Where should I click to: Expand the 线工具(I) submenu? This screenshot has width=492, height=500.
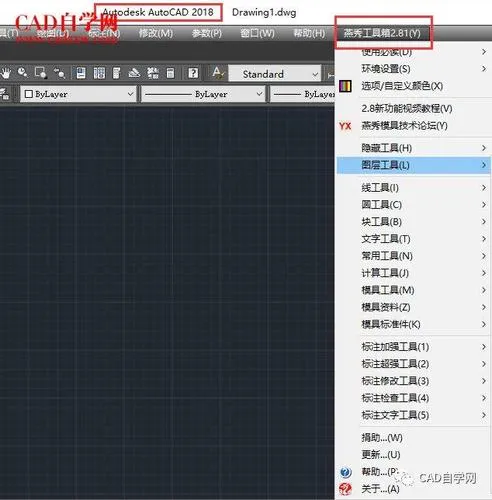[x=413, y=188]
